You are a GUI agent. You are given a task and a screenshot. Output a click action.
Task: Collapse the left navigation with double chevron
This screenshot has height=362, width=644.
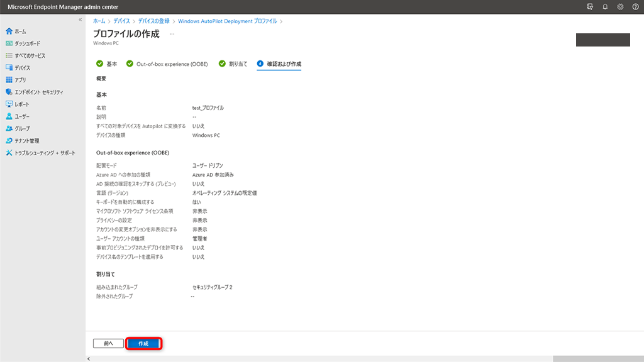coord(80,20)
